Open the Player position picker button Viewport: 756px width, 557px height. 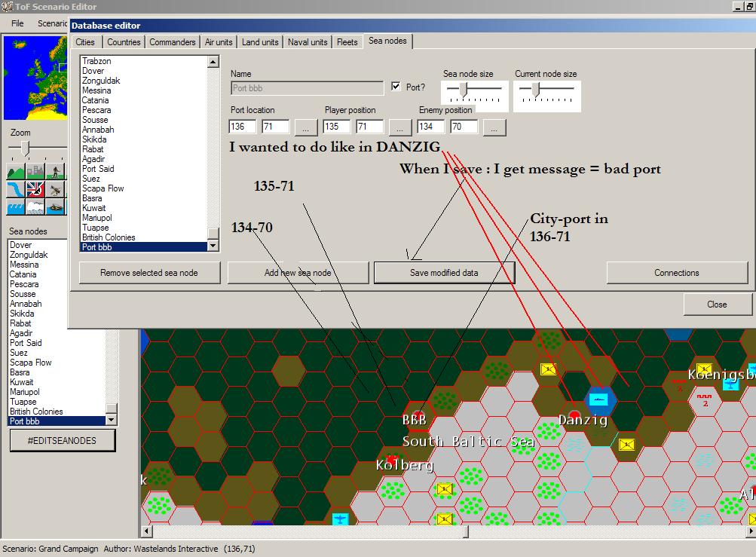399,128
